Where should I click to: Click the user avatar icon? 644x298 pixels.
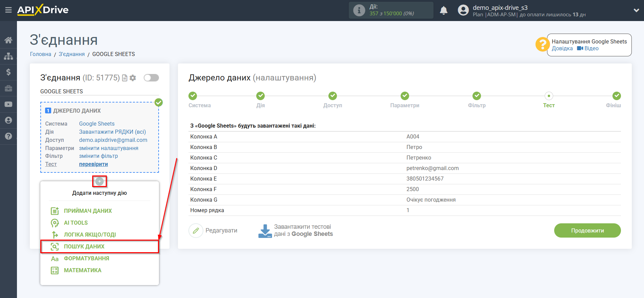[x=463, y=10]
